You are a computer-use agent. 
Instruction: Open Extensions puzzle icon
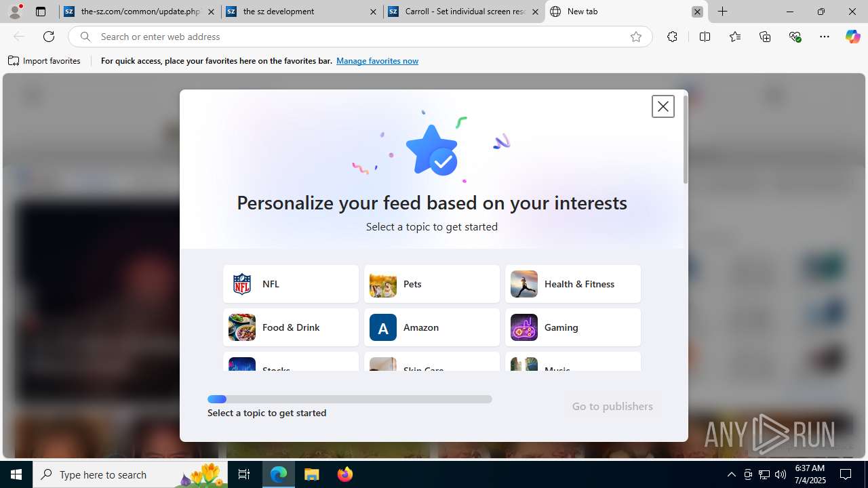(672, 37)
